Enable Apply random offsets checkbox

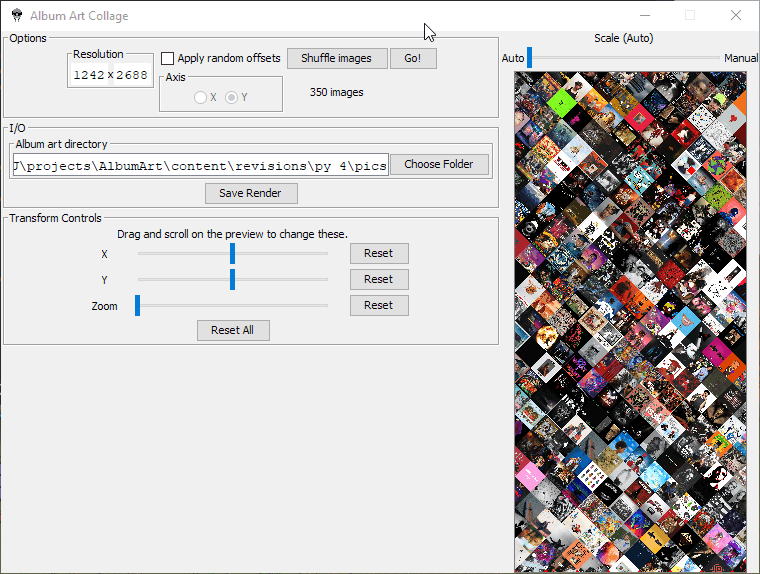point(167,59)
